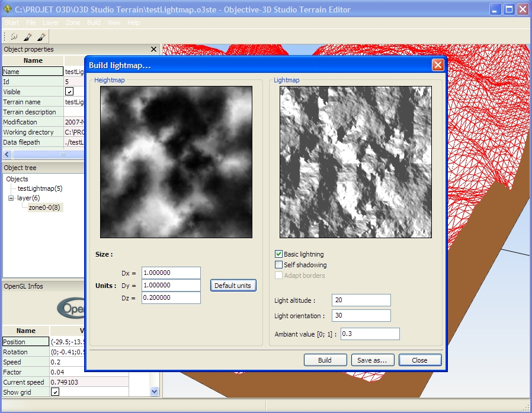Click the OpenGL logo in OpenGL Infos
This screenshot has height=413, width=532.
(x=70, y=308)
